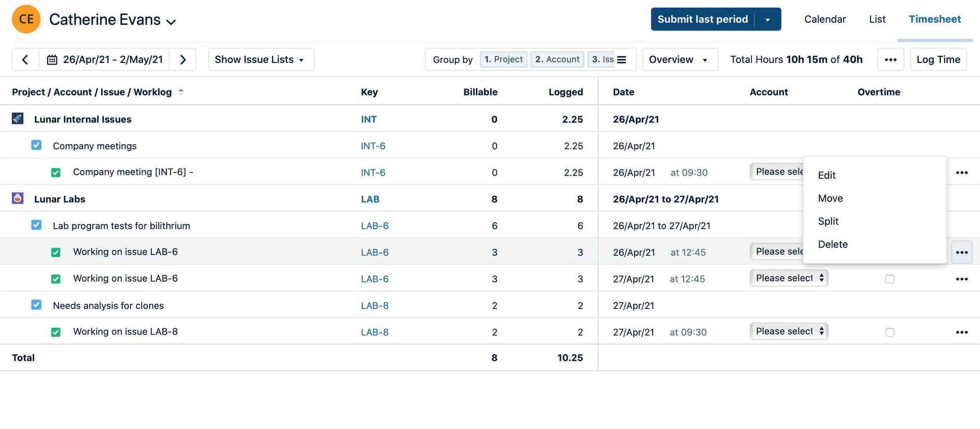This screenshot has height=429, width=980.
Task: Open the Please select account dropdown for LAB-8
Action: pos(788,331)
